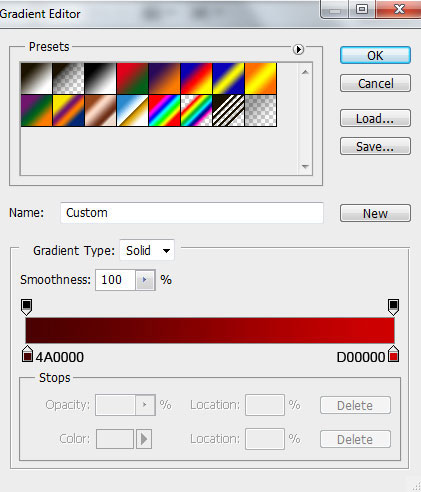Pick the Violet, Orange gradient preset
The image size is (421, 492).
164,78
